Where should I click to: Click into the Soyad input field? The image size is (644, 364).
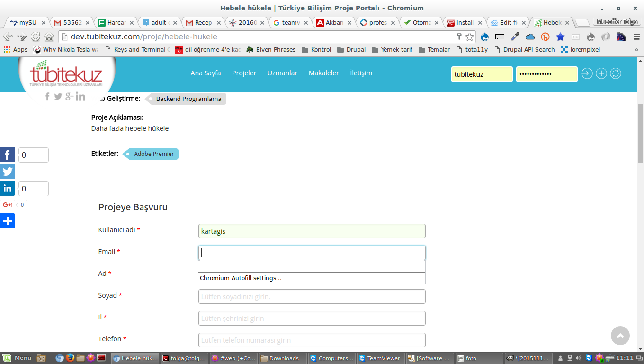(312, 297)
